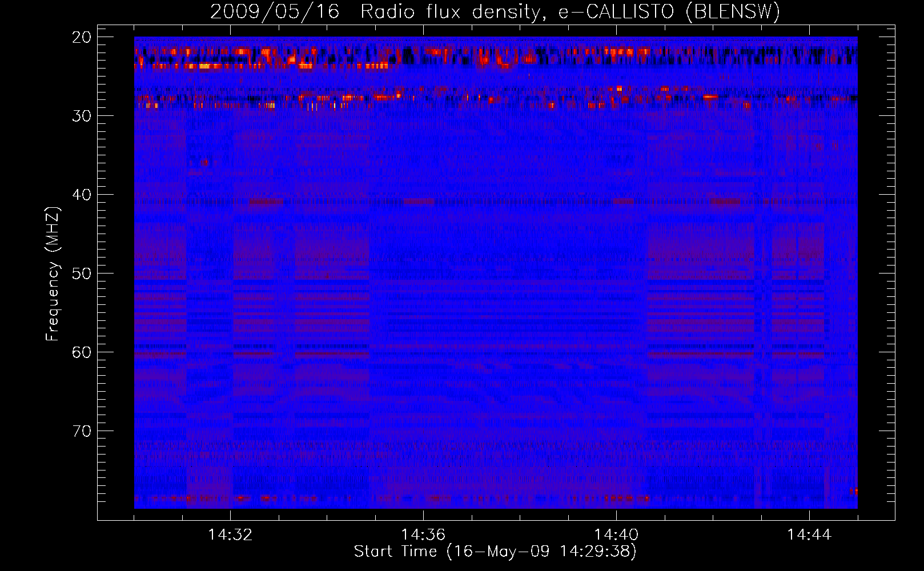The image size is (924, 571).
Task: Click the frequency tick label '40'
Action: [x=82, y=195]
